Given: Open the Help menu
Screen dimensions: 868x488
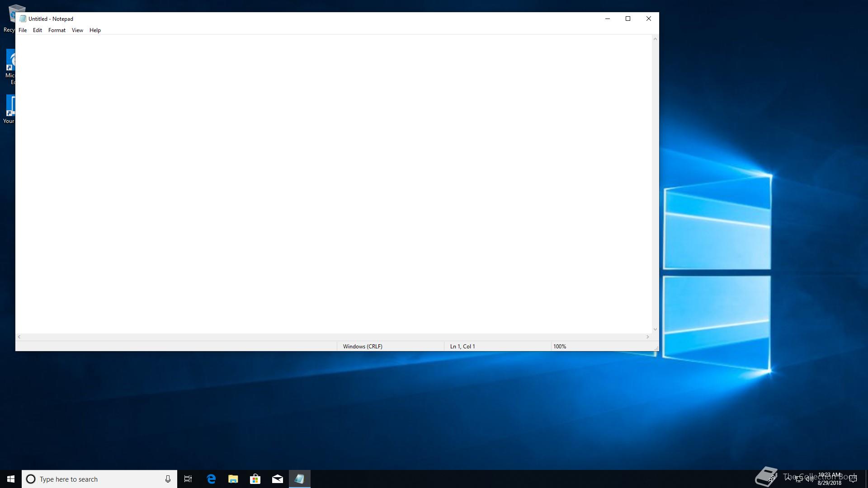Looking at the screenshot, I should [95, 30].
